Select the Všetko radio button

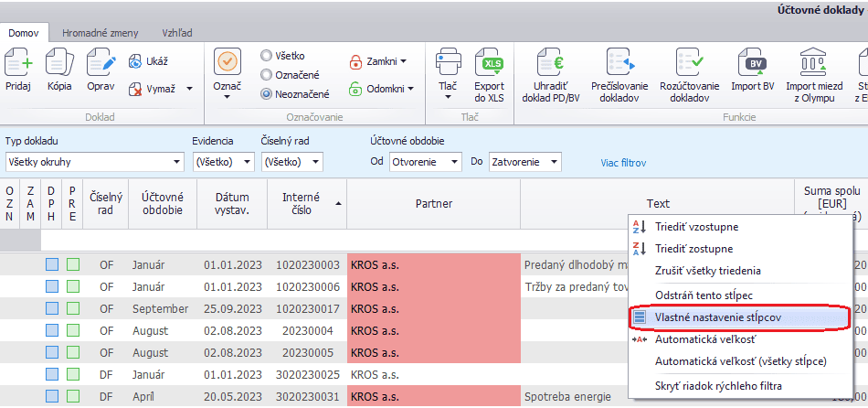click(267, 56)
